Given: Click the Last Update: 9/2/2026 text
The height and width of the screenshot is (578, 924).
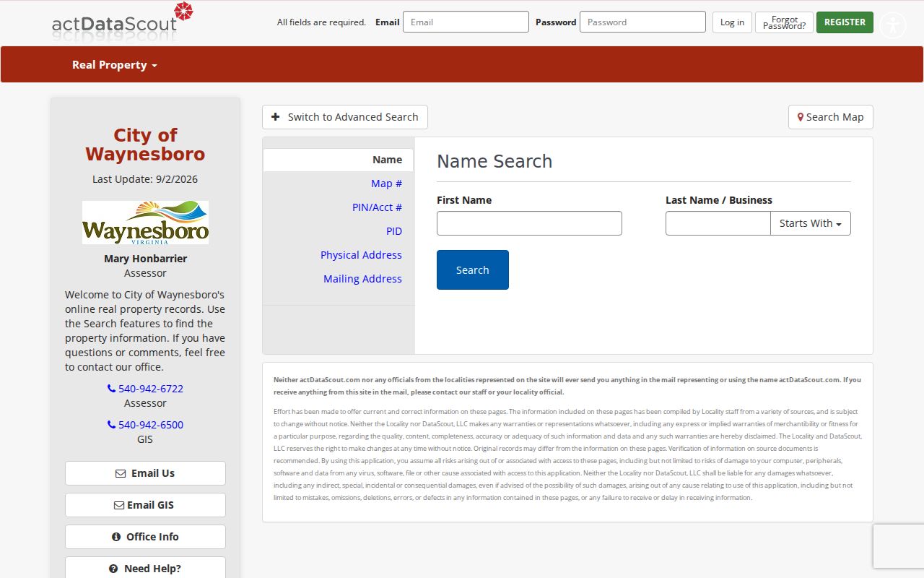Looking at the screenshot, I should 145,179.
